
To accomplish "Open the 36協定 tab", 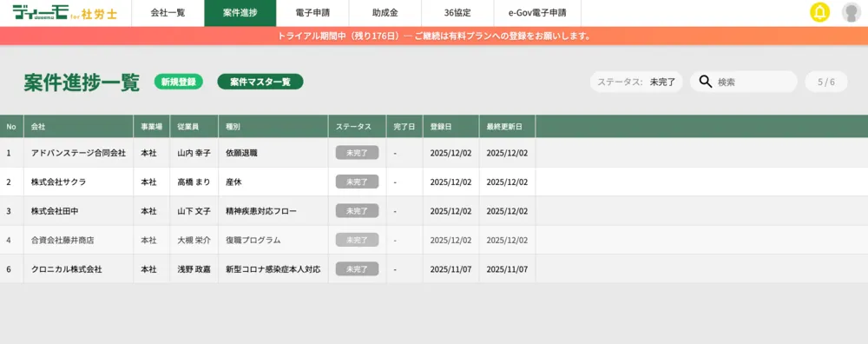I will tap(457, 13).
